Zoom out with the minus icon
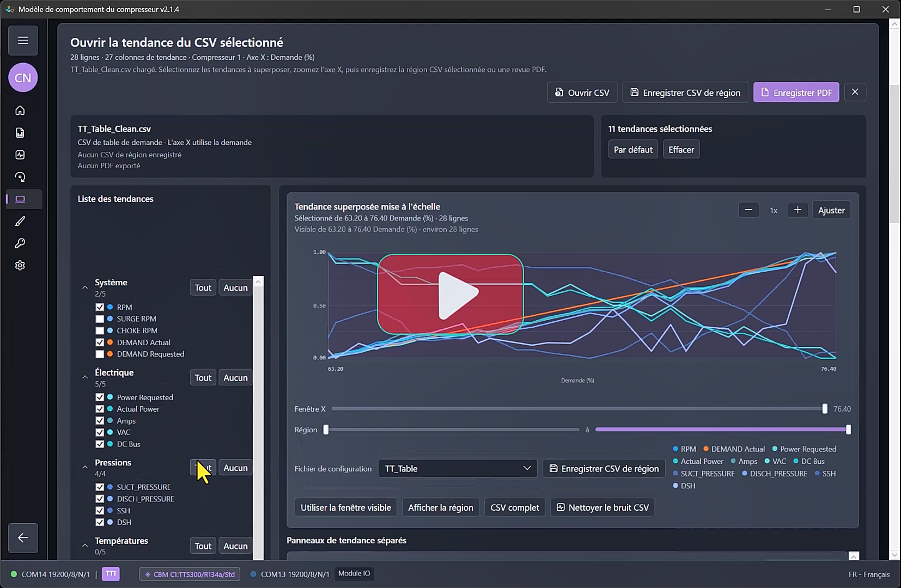The height and width of the screenshot is (588, 901). [748, 210]
